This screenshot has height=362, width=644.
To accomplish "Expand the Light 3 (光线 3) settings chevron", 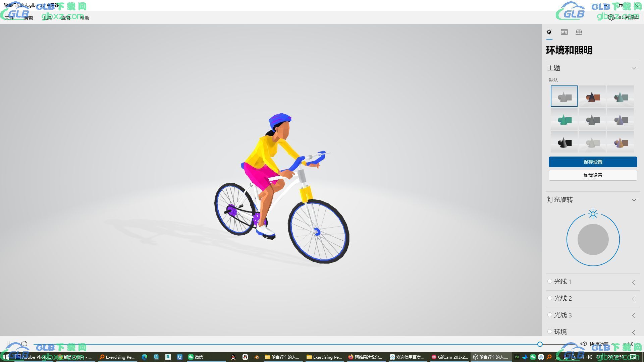I will point(634,315).
